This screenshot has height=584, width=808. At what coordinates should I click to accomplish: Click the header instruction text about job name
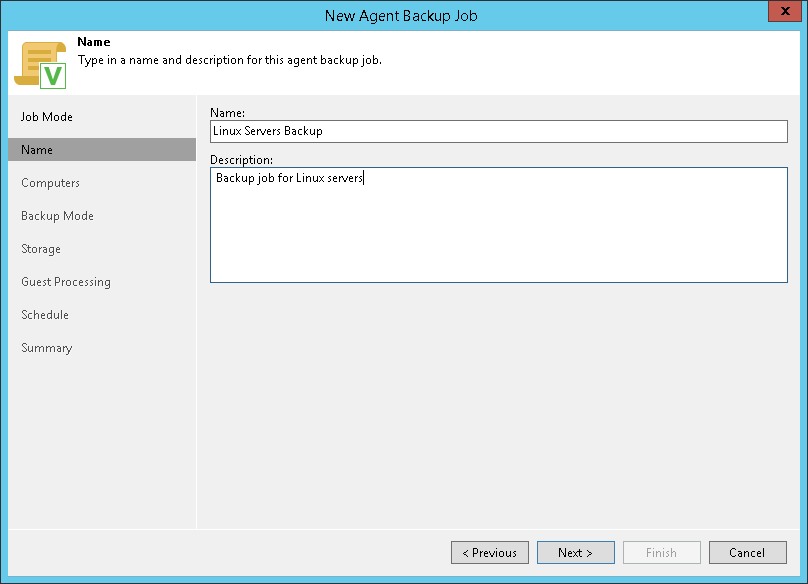pos(229,60)
